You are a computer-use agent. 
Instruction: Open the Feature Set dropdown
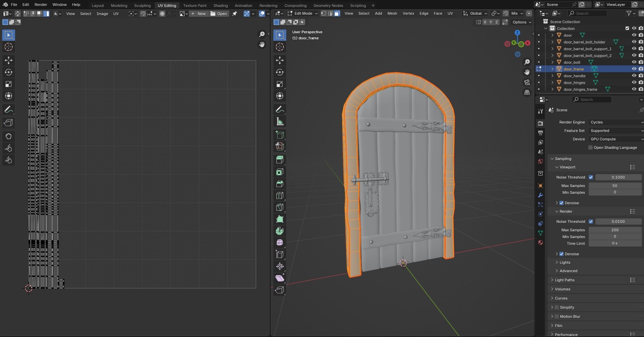tap(616, 131)
